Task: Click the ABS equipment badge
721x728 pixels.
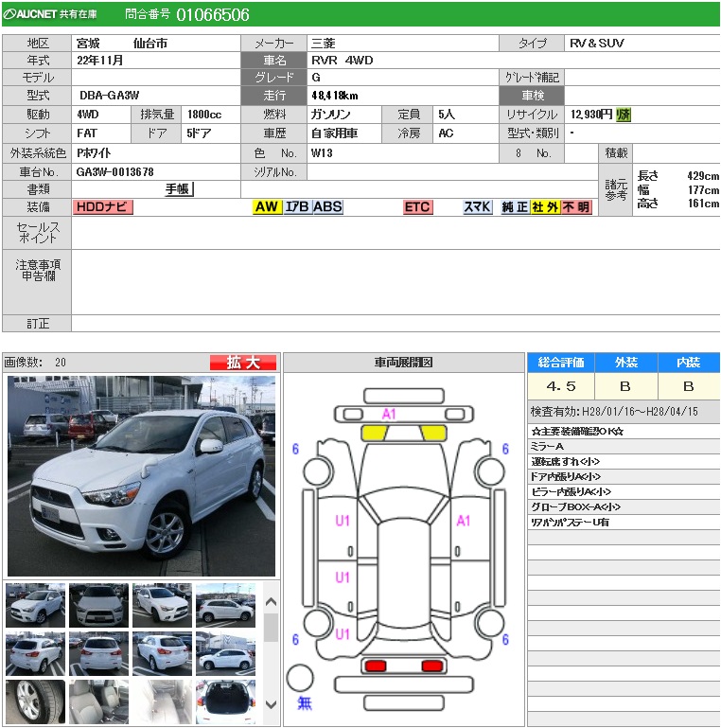Action: point(327,207)
